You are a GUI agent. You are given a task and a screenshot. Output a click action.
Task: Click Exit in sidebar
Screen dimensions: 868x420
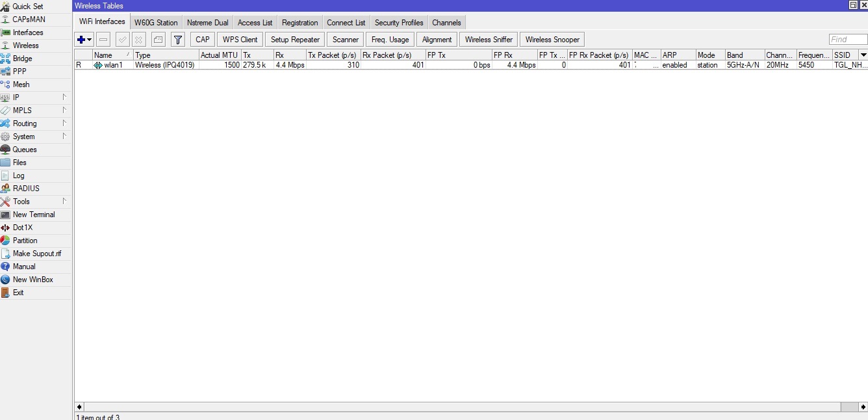click(18, 293)
